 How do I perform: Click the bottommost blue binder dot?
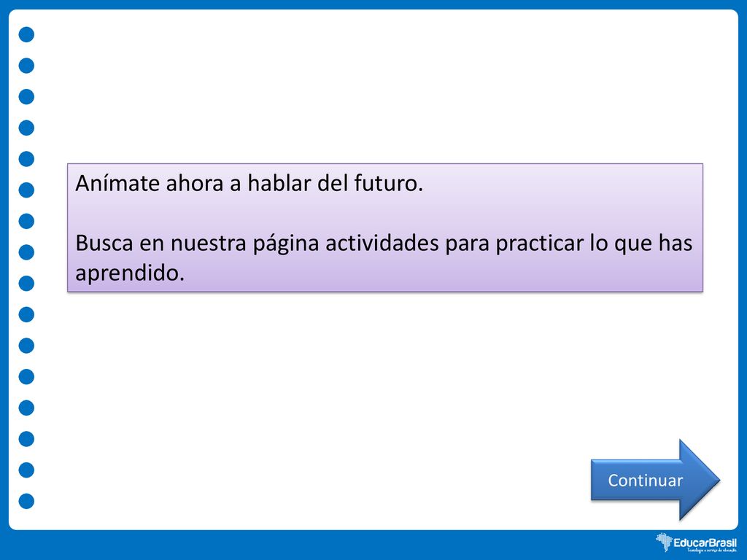coord(27,501)
